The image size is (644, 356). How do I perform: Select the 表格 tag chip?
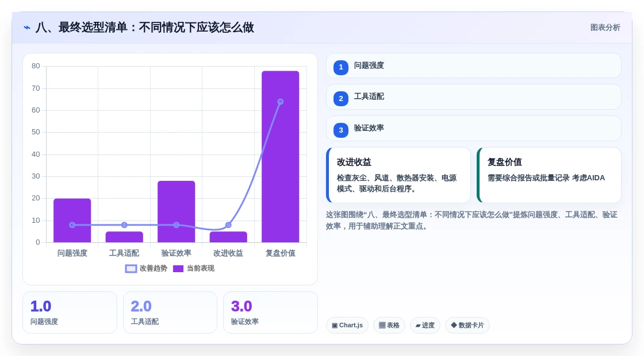(x=389, y=325)
